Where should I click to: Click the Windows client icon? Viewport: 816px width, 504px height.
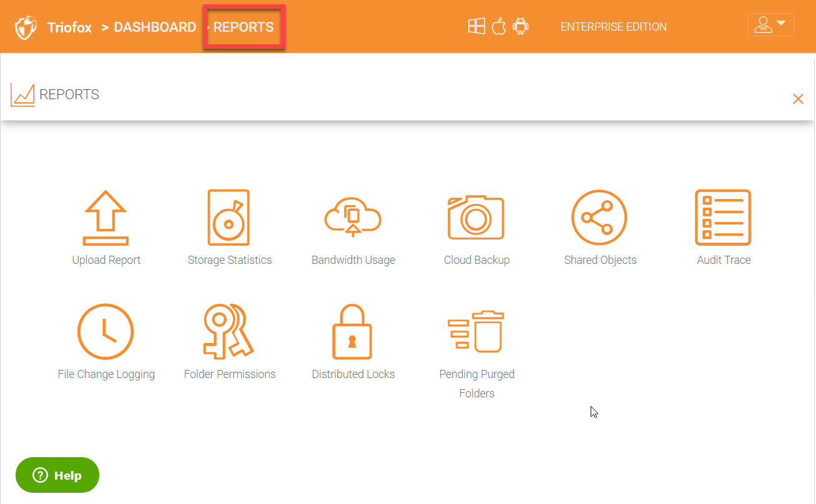coord(477,26)
